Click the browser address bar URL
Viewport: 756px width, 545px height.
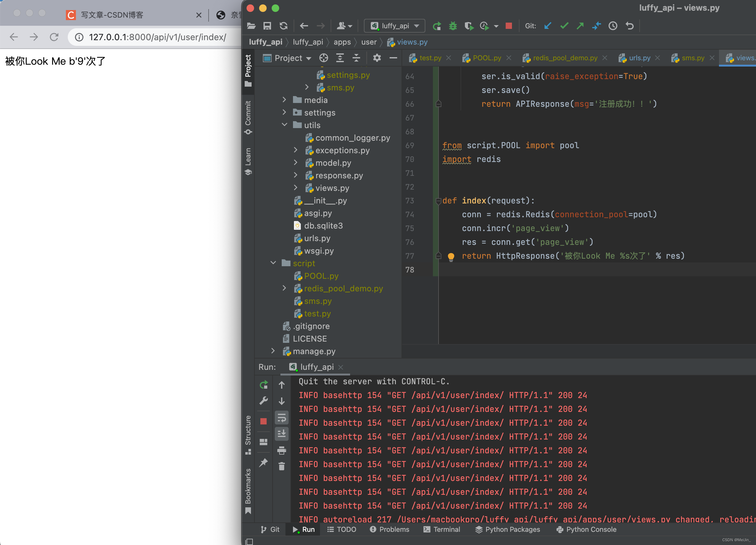coord(157,37)
